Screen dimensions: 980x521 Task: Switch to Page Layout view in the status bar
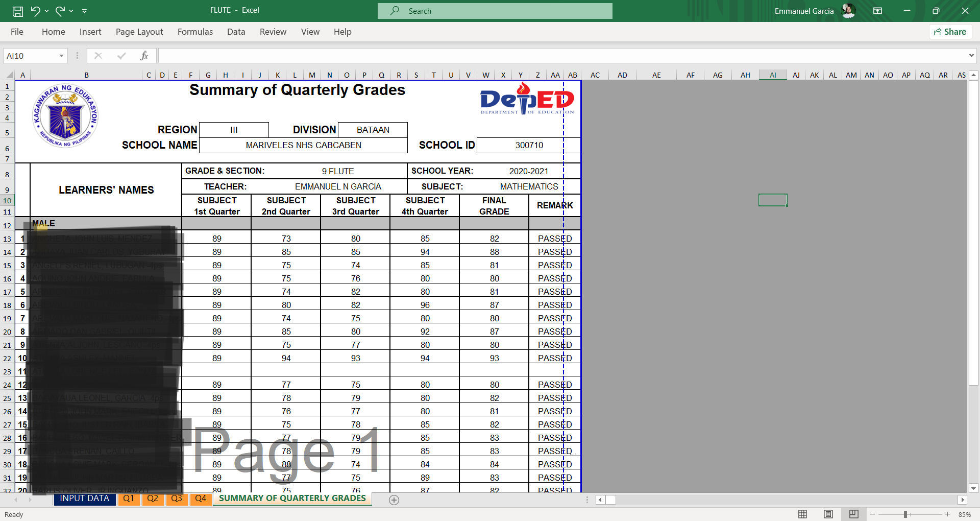point(828,514)
